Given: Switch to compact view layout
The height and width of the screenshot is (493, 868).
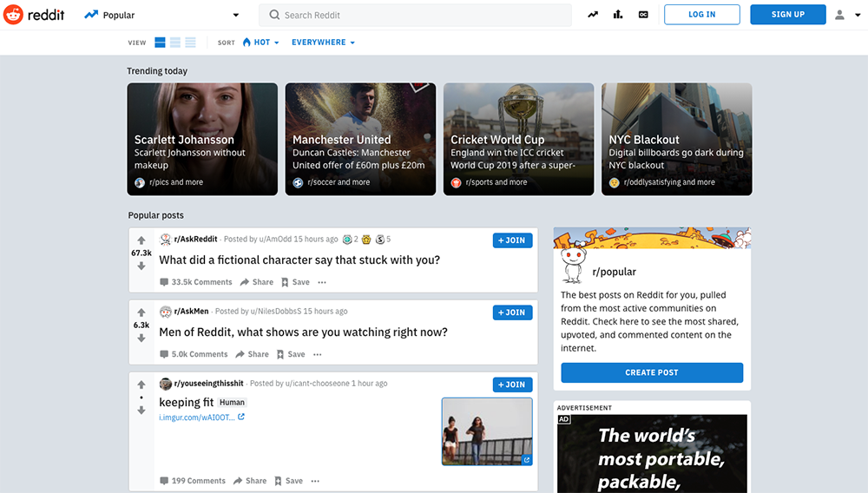Looking at the screenshot, I should [190, 43].
